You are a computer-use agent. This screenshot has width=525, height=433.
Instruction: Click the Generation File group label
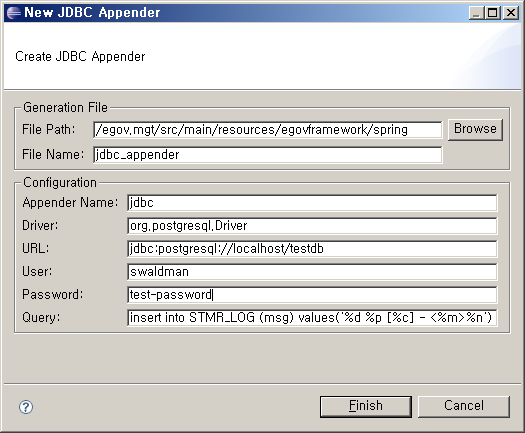(x=65, y=107)
